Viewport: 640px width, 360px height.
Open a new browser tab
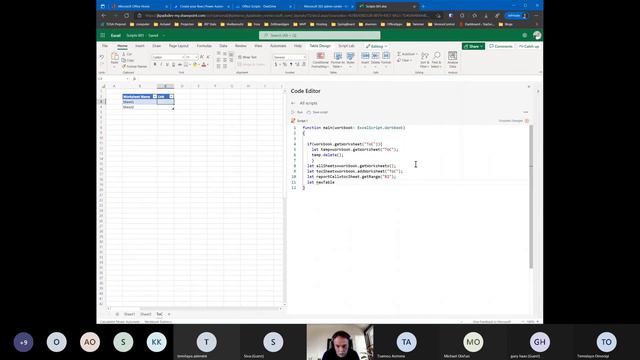(423, 6)
